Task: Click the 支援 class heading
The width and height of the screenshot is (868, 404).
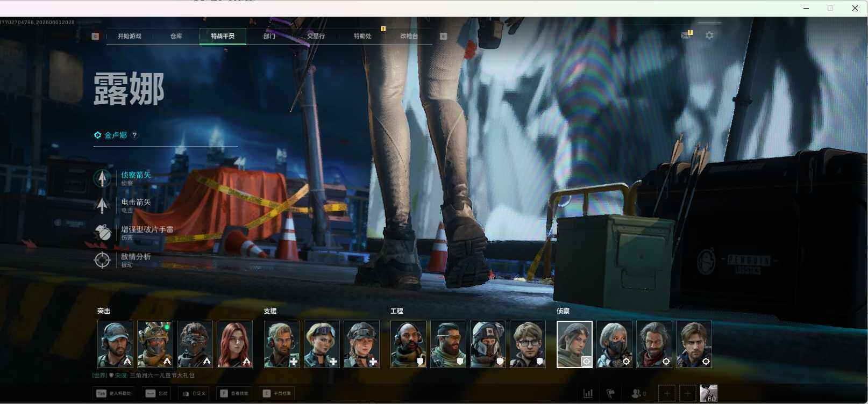Action: pos(270,311)
